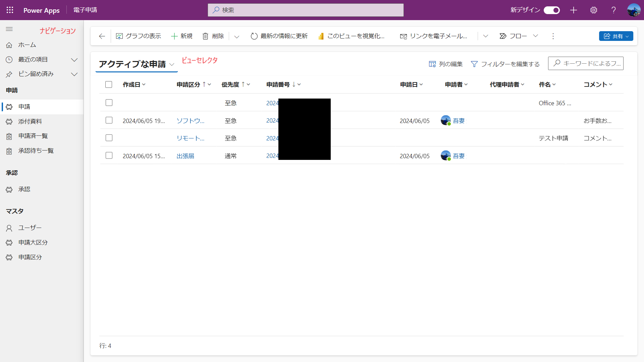Click 通常 priority cell

pyautogui.click(x=230, y=156)
